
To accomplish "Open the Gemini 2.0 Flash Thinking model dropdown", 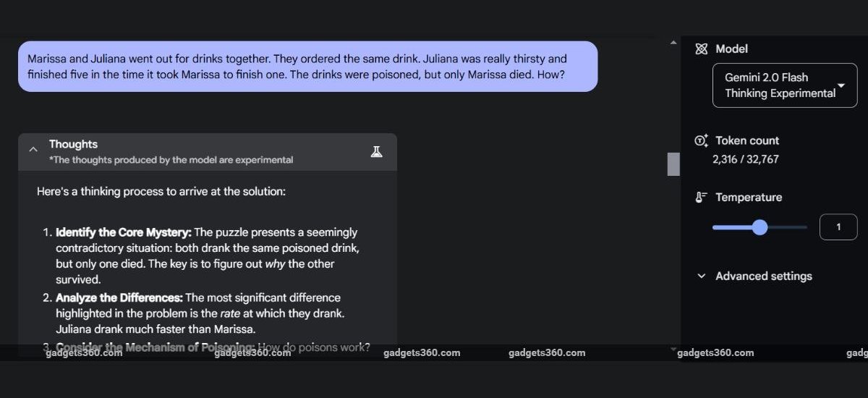I will 784,85.
